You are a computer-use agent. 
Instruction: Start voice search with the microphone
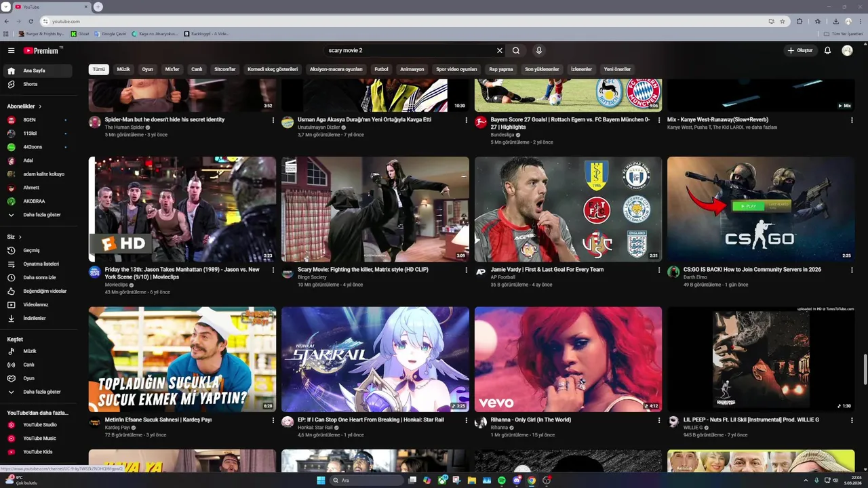[x=538, y=51]
